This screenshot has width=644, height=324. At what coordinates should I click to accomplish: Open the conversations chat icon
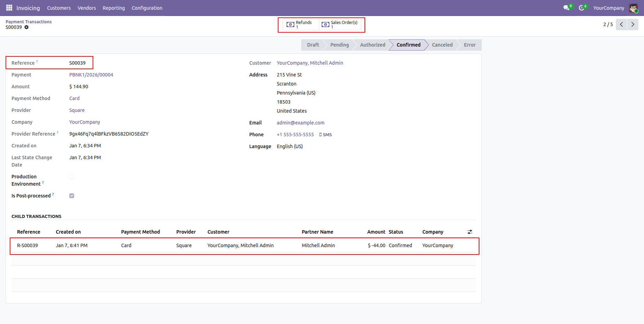(566, 8)
